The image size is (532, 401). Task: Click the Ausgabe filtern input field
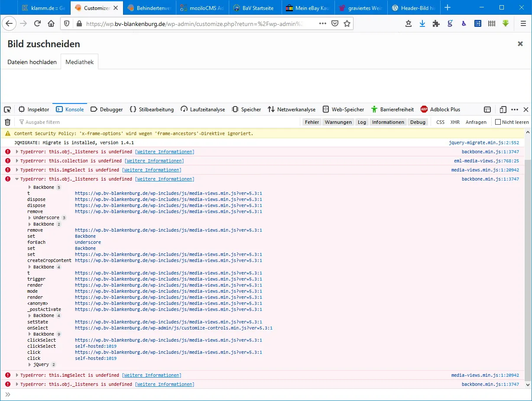[x=158, y=122]
